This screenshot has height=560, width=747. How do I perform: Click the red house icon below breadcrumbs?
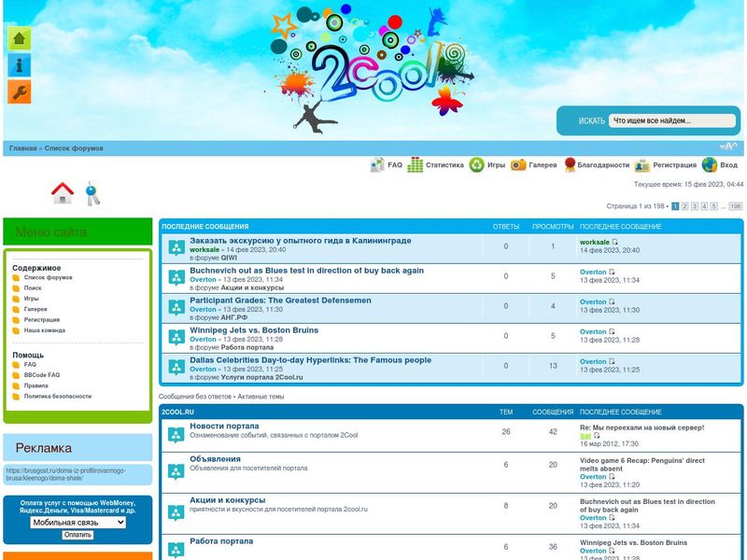(63, 193)
